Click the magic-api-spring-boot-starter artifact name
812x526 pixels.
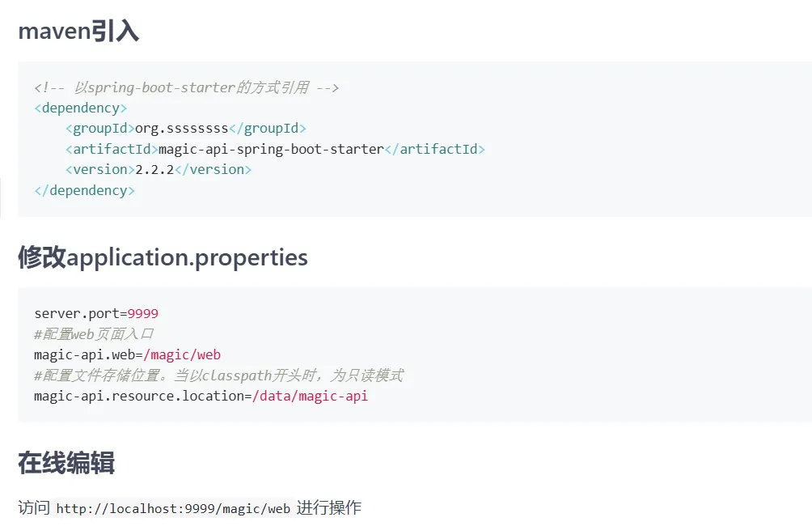(271, 149)
